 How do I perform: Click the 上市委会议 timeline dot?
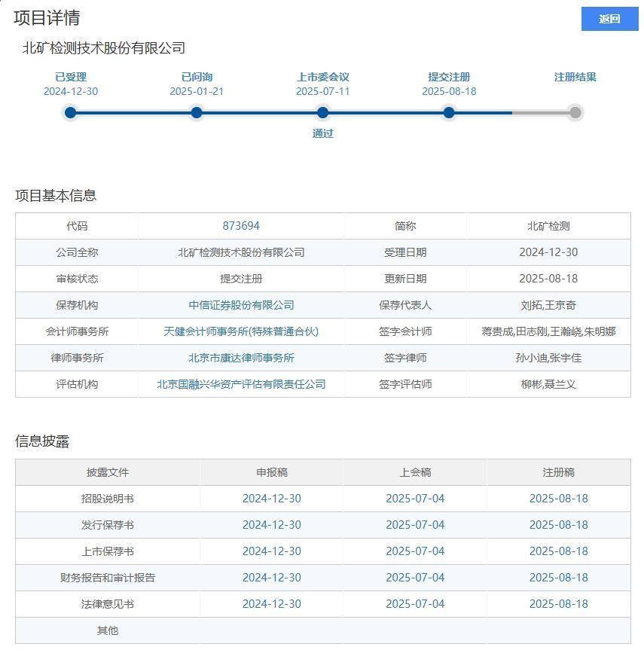tap(323, 112)
